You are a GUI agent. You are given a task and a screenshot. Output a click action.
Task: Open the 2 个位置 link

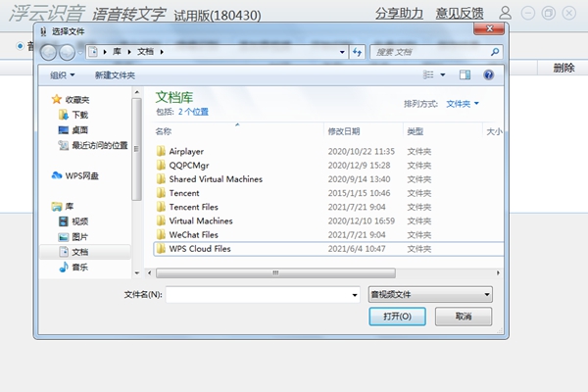pos(193,112)
